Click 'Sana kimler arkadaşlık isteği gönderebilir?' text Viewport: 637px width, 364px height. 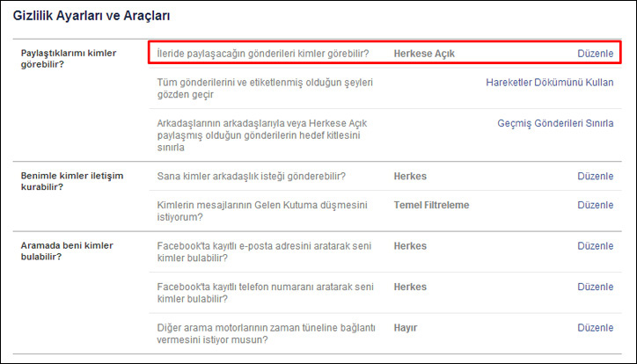pyautogui.click(x=251, y=176)
